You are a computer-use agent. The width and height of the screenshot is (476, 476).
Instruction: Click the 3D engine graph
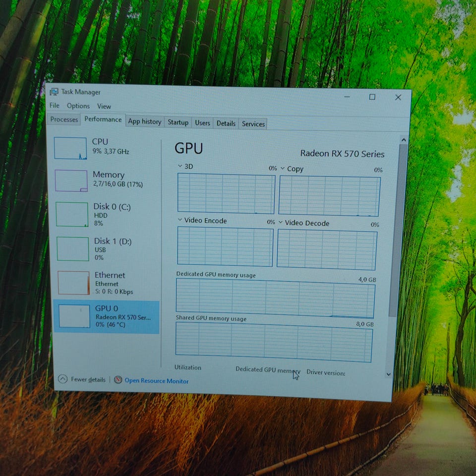pos(226,193)
